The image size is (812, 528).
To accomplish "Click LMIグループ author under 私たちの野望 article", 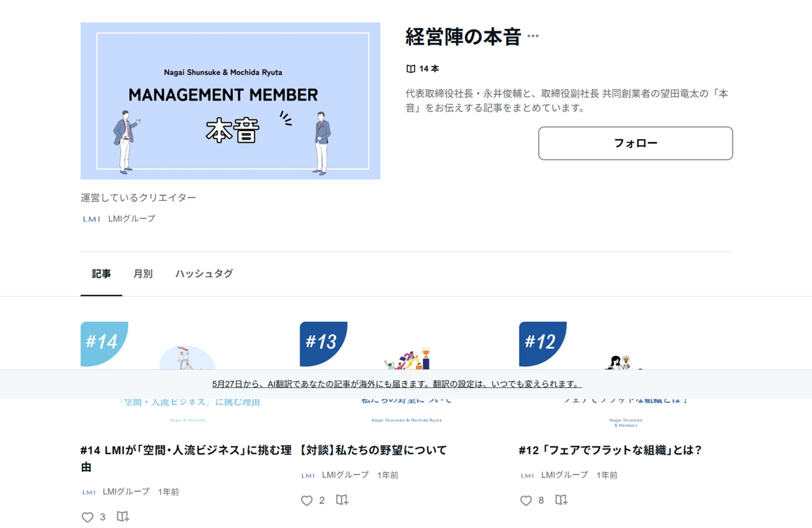I will (x=345, y=475).
